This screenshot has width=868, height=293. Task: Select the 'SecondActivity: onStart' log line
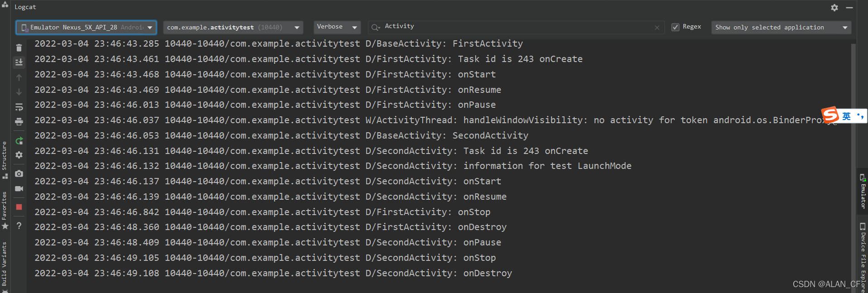(268, 182)
